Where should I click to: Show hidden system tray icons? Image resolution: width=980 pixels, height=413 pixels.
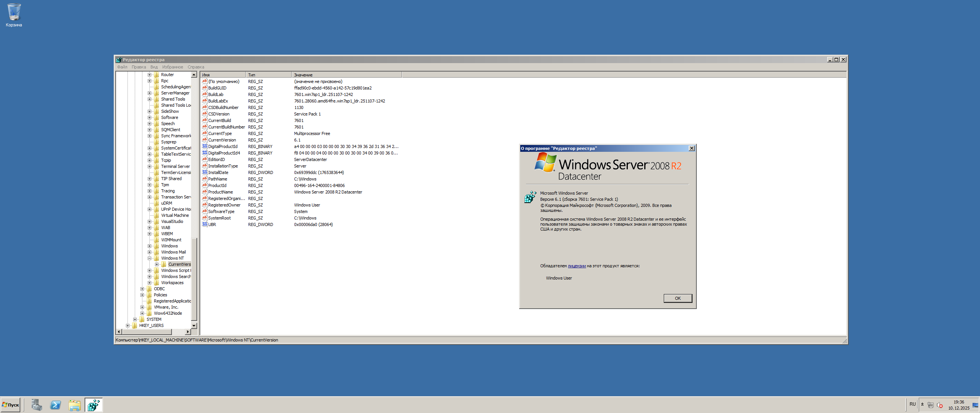point(922,405)
